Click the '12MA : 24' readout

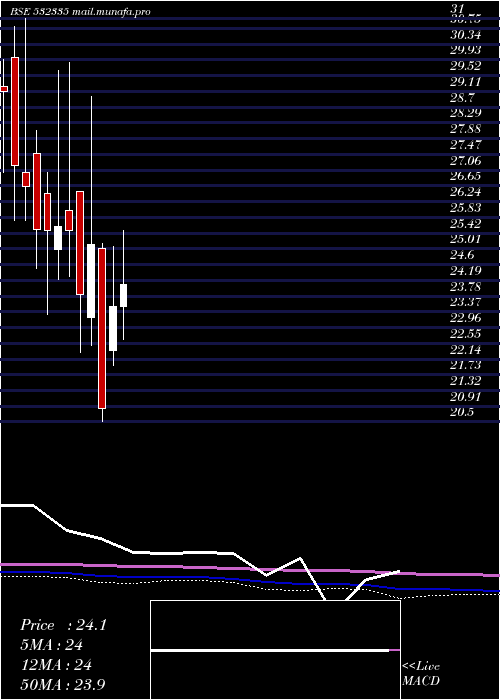(x=56, y=665)
